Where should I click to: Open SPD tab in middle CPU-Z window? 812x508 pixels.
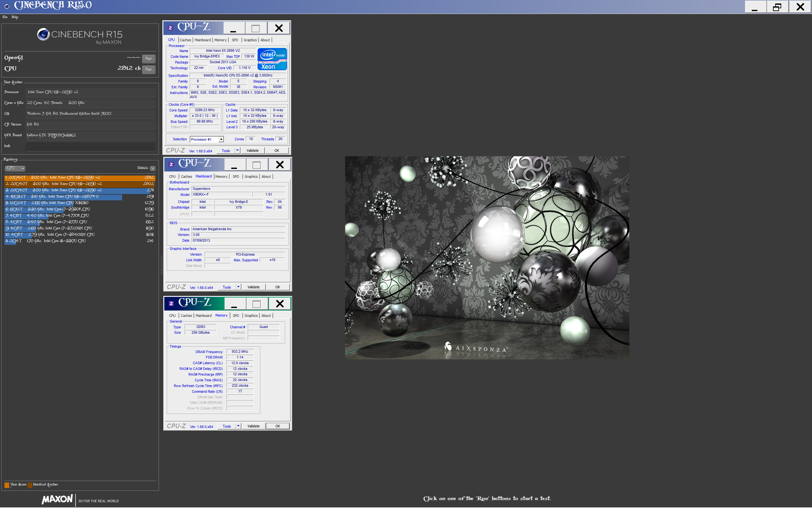pos(236,177)
